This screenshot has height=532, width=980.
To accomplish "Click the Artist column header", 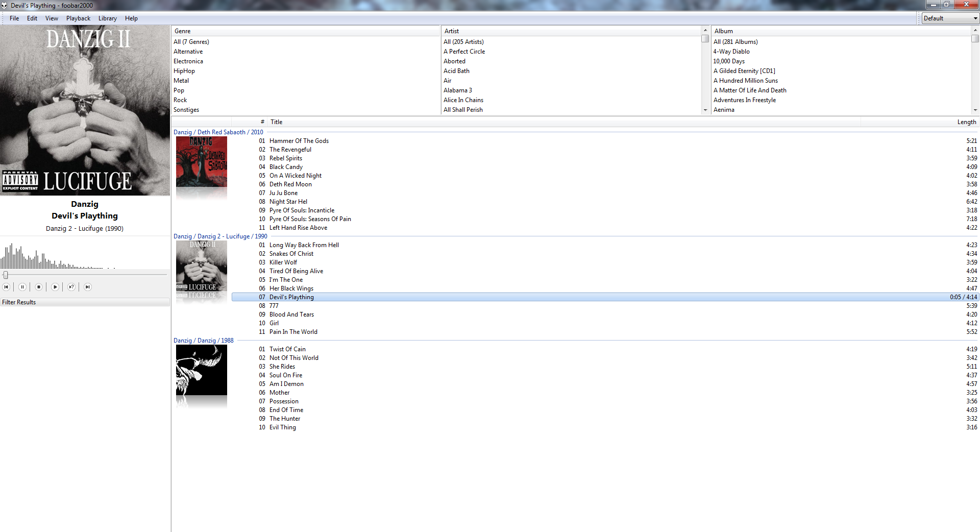I will pos(572,31).
